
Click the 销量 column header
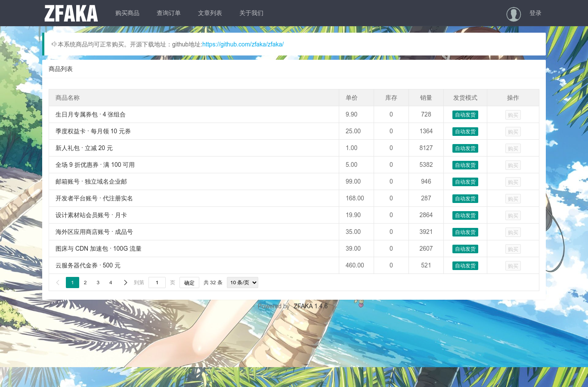[426, 98]
